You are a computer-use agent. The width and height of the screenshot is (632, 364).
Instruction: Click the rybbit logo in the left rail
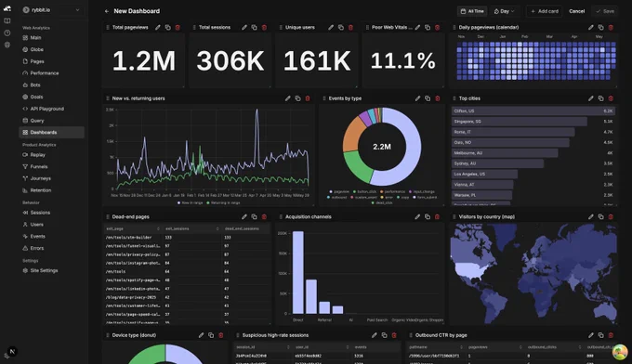[x=7, y=8]
